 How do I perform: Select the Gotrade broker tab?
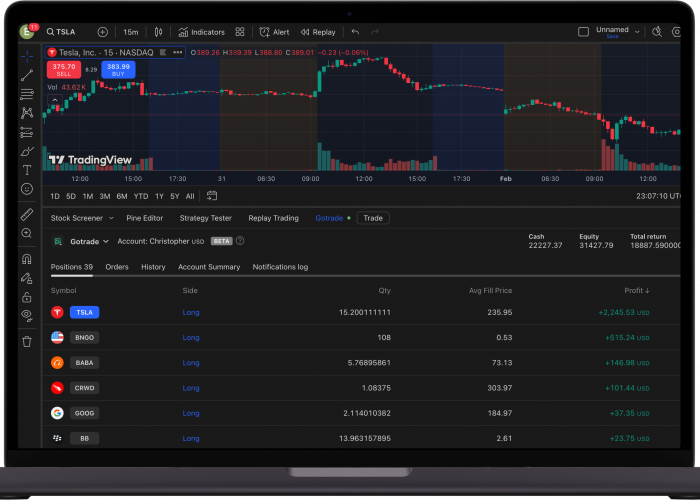click(329, 218)
